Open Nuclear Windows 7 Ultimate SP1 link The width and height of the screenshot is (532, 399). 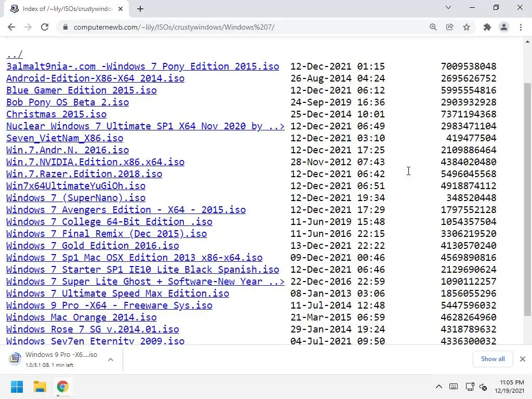(x=145, y=126)
